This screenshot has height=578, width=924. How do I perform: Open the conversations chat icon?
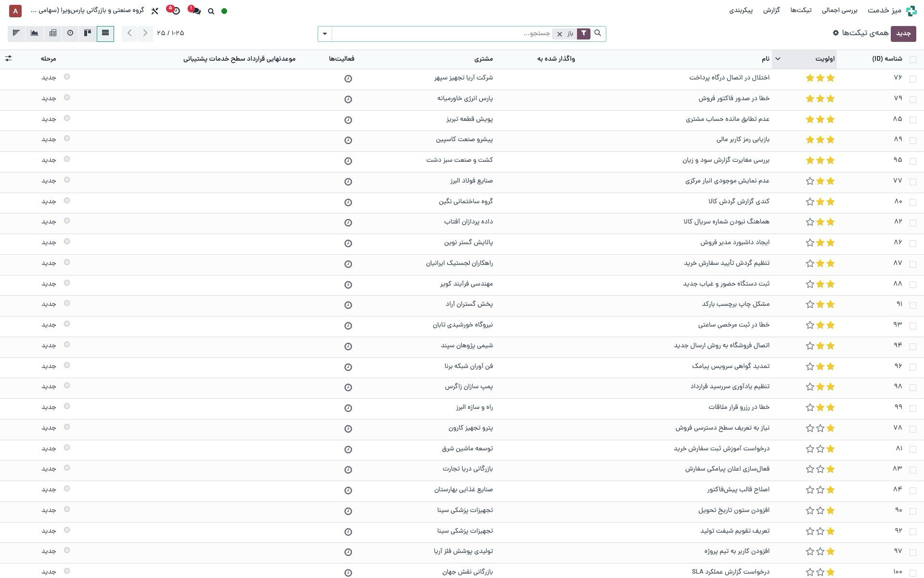[195, 11]
